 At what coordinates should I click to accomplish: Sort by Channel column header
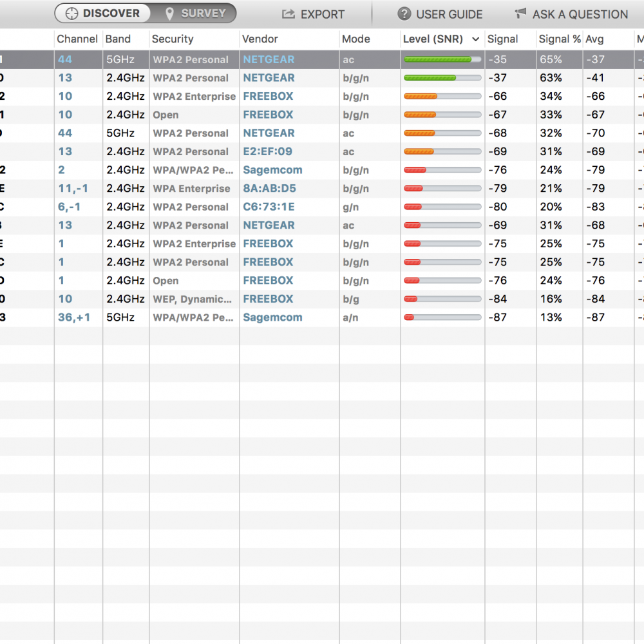click(x=77, y=39)
